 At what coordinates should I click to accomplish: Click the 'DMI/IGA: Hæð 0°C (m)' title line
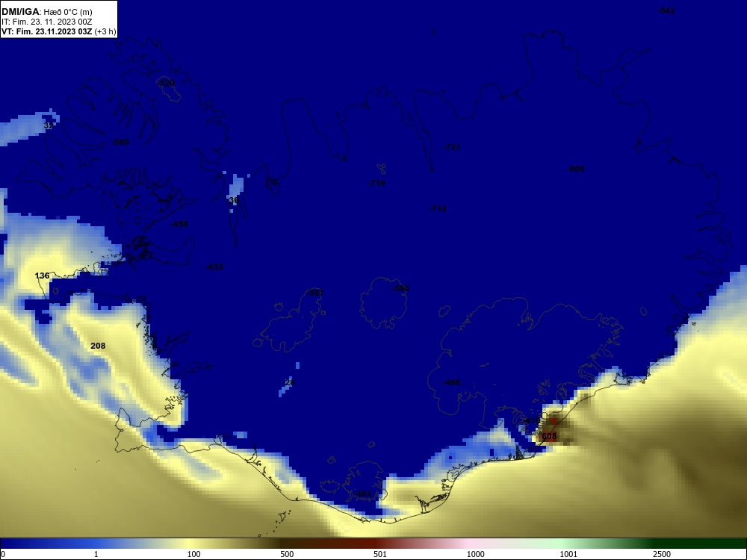[x=47, y=11]
